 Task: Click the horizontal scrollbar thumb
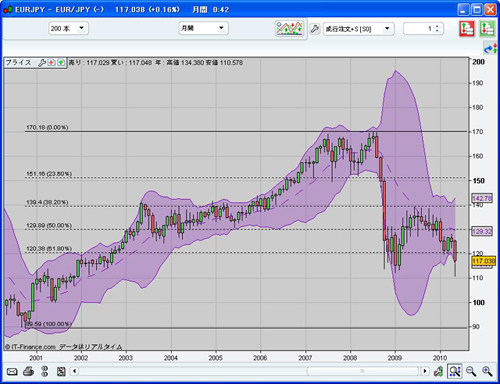point(362,371)
